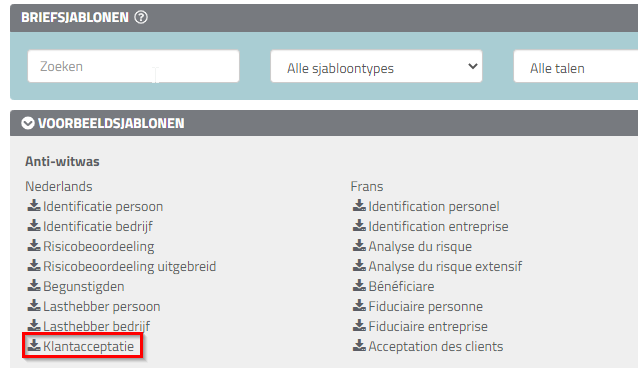The width and height of the screenshot is (638, 368).
Task: Click download icon beside Fiduciaire entreprise
Action: click(x=359, y=325)
